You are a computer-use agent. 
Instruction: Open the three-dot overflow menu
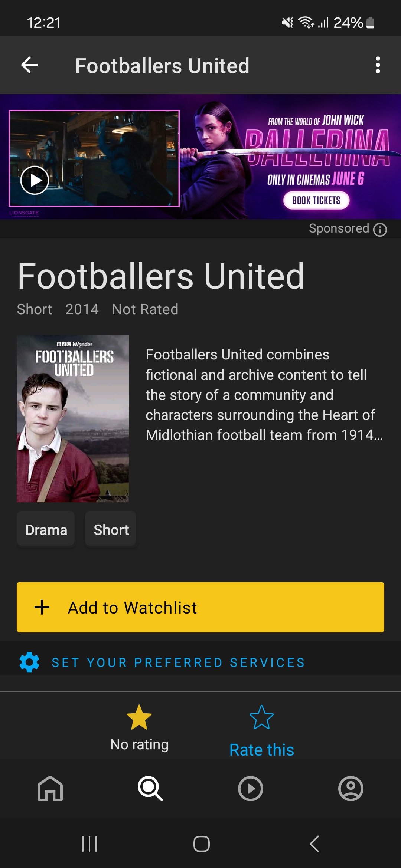378,65
